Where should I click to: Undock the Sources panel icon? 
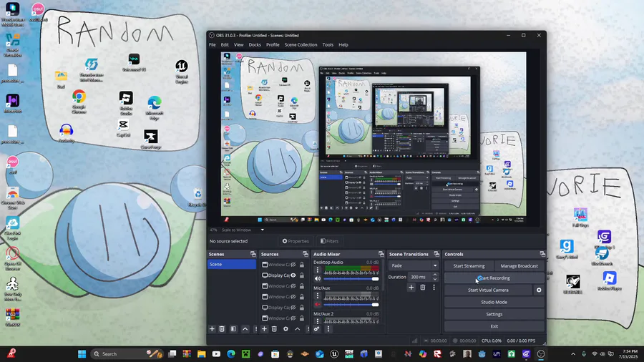[305, 254]
